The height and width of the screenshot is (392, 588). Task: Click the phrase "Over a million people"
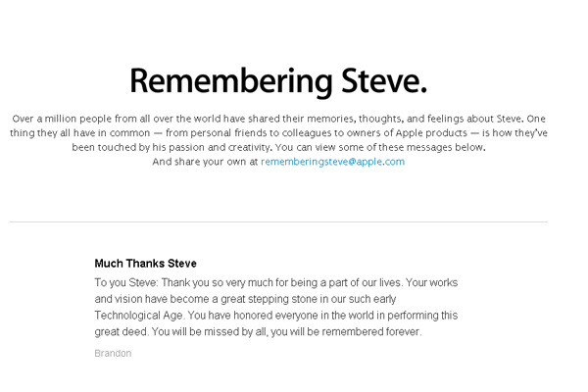[62, 118]
